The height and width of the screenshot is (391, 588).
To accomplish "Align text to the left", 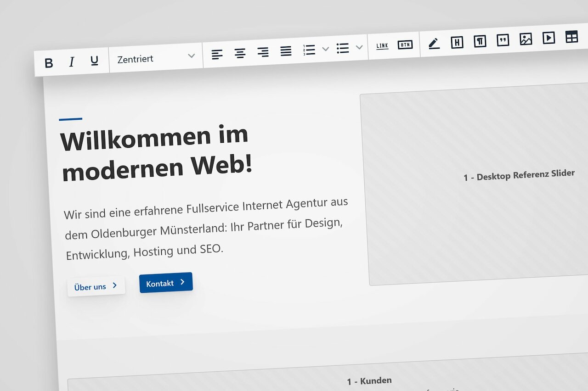I will [217, 55].
